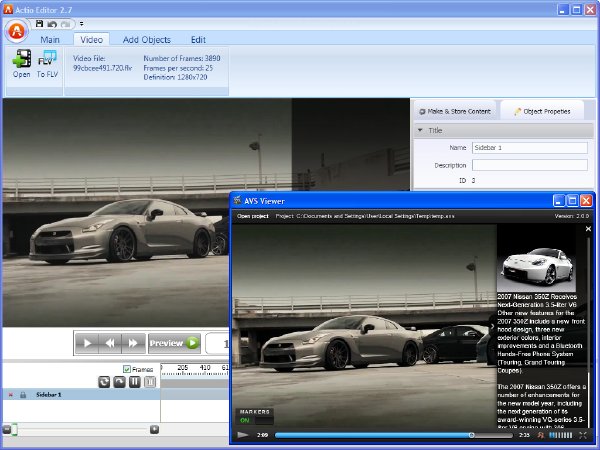Toggle fullscreen in the AVS Viewer player
The width and height of the screenshot is (600, 450).
click(583, 435)
